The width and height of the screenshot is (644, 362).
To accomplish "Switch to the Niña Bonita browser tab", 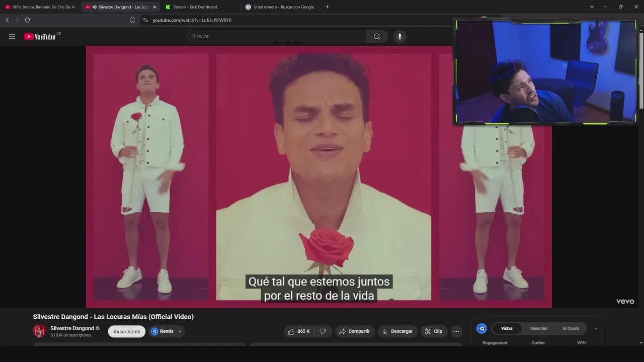I will click(40, 7).
